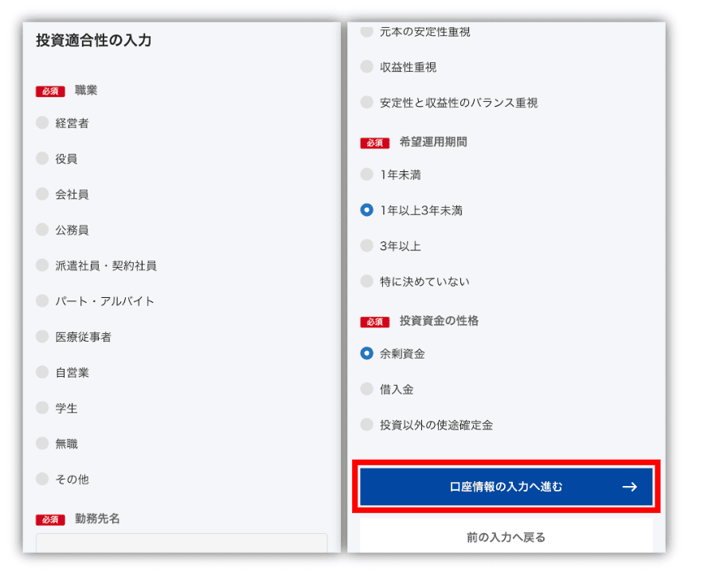Image resolution: width=704 pixels, height=588 pixels.
Task: Select 学生 as occupation
Action: (x=42, y=408)
